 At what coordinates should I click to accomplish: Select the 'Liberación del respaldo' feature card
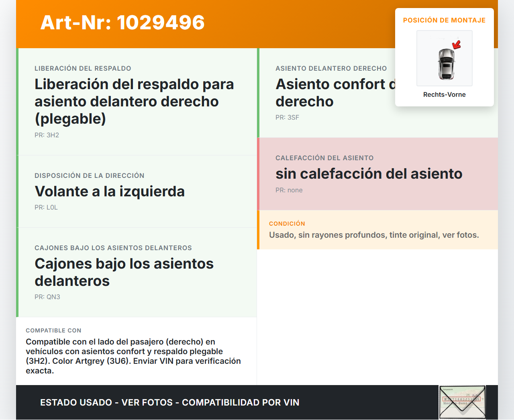[137, 101]
